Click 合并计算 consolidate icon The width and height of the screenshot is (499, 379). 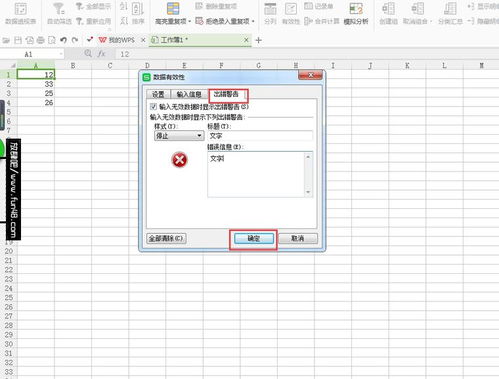(308, 21)
